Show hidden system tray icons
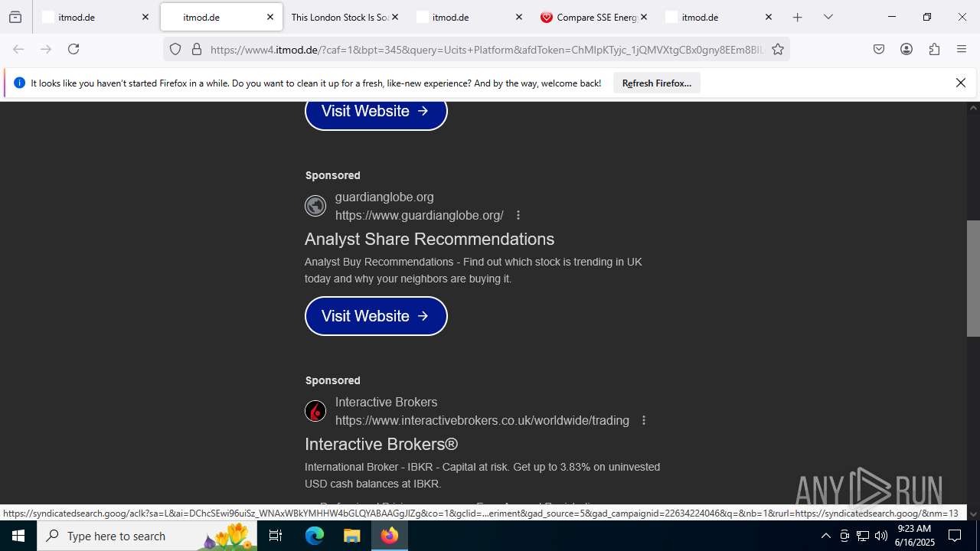This screenshot has width=980, height=551. point(825,536)
